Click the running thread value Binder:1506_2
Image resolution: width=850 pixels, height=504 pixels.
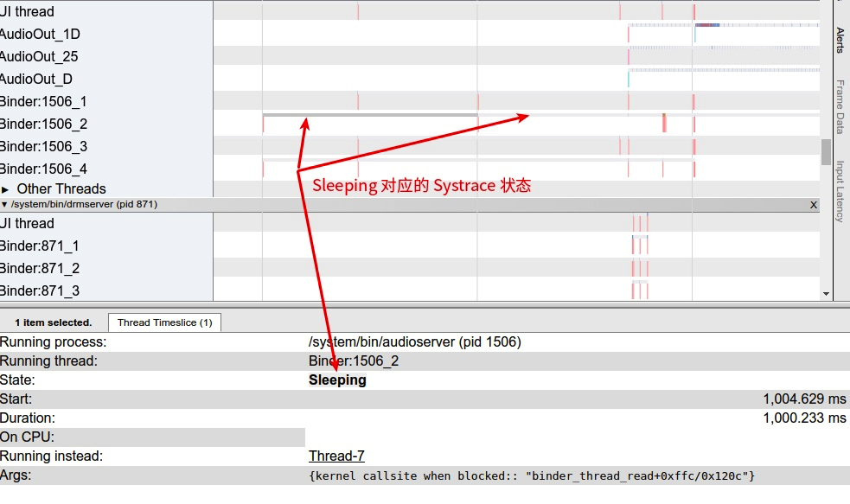354,361
